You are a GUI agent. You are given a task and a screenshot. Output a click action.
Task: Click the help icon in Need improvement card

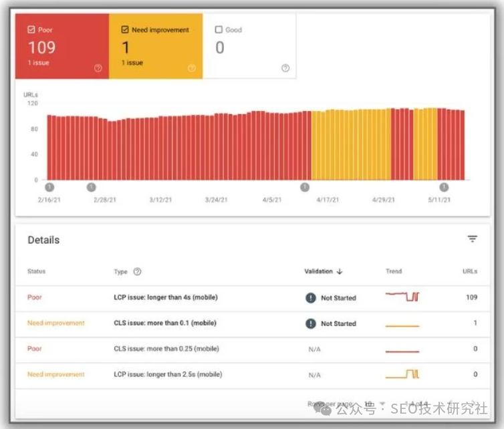192,67
